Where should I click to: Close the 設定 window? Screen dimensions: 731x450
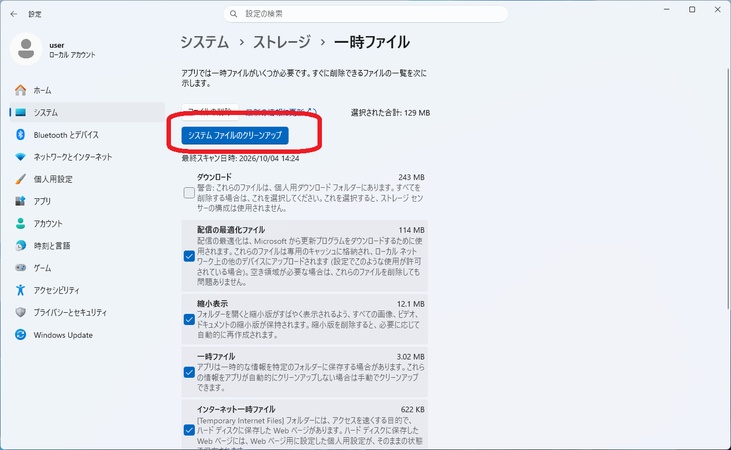(717, 9)
